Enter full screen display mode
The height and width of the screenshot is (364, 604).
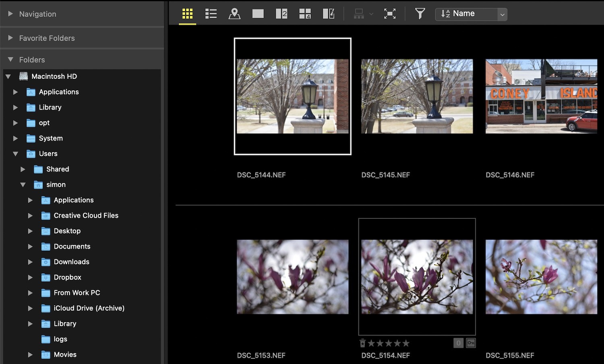(390, 13)
